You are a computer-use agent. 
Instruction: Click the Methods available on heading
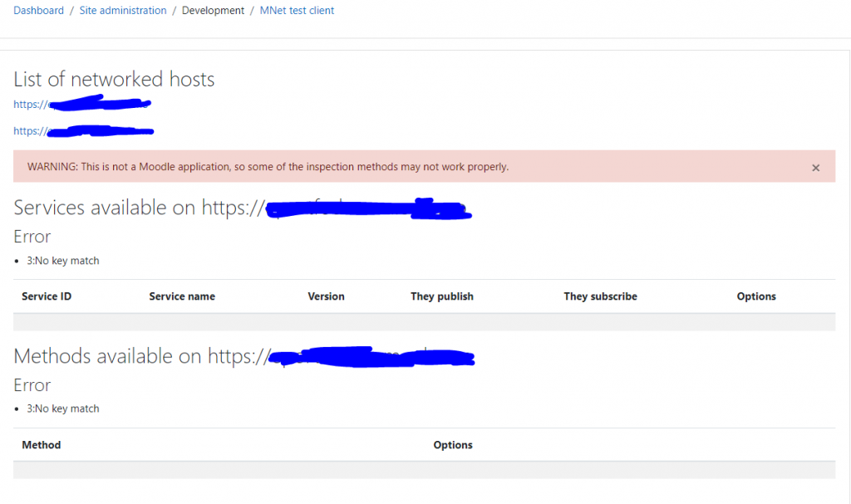137,356
